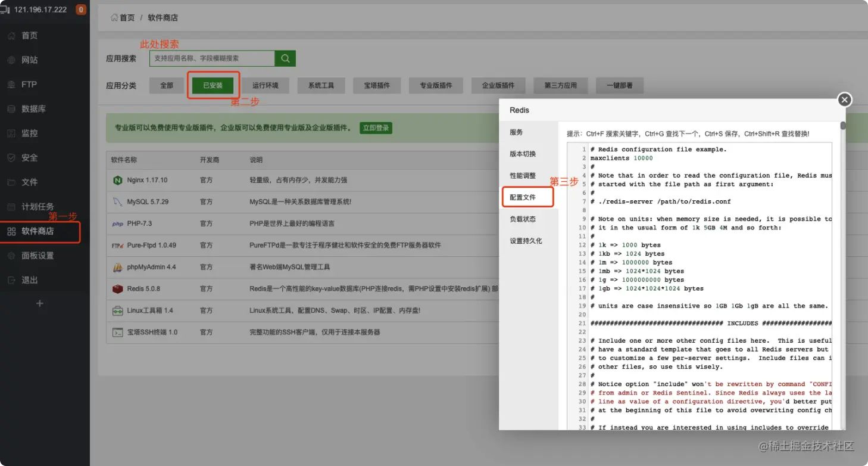Click the 应用搜索 input field
868x466 pixels.
coord(212,58)
